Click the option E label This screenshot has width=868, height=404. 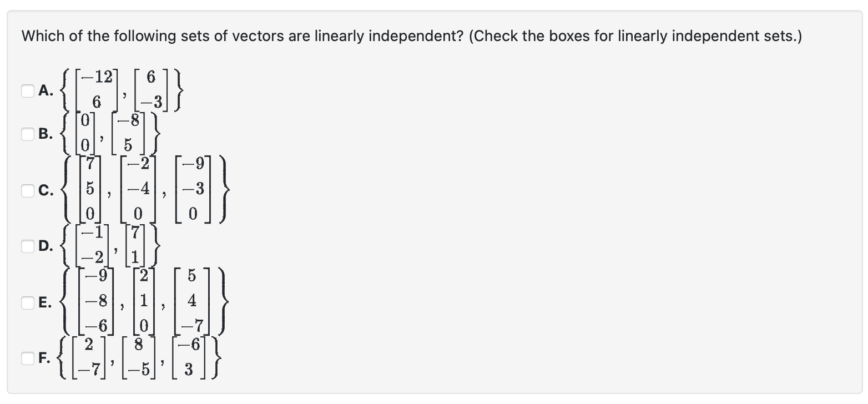(45, 303)
